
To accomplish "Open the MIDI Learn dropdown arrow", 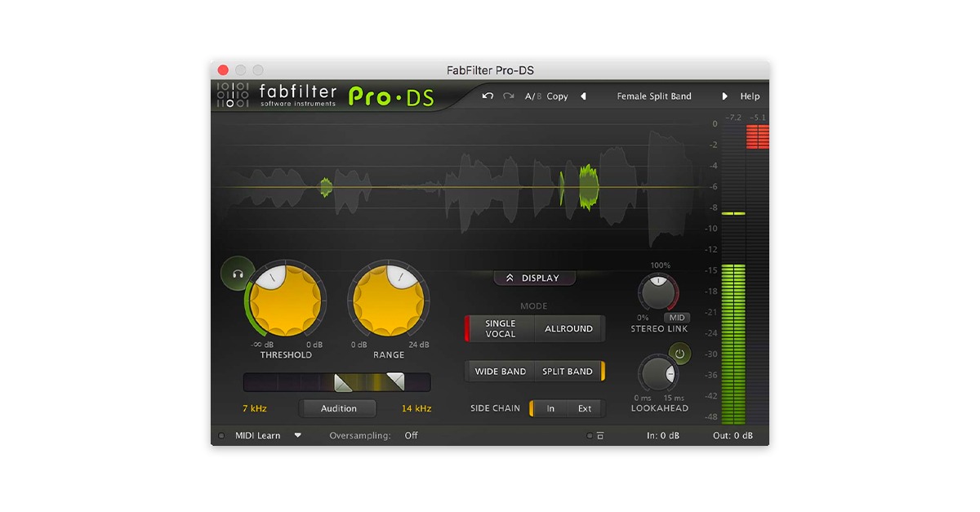I will point(298,435).
